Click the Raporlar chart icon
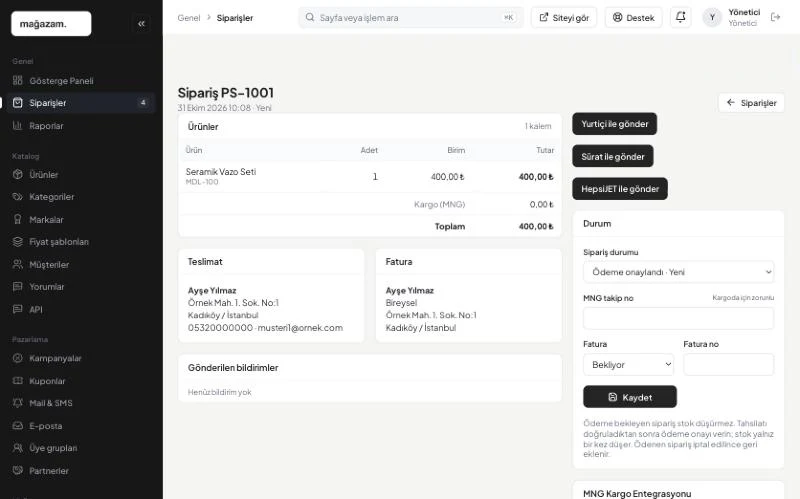Image resolution: width=800 pixels, height=499 pixels. pyautogui.click(x=18, y=126)
